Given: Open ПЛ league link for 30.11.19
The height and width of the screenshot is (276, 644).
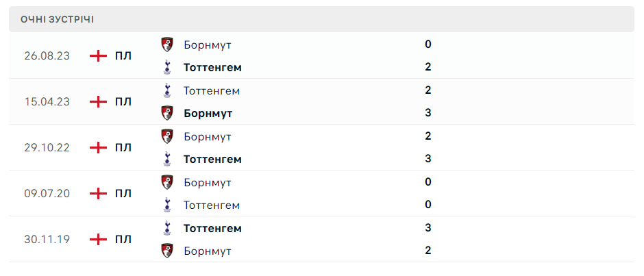Looking at the screenshot, I should (123, 239).
